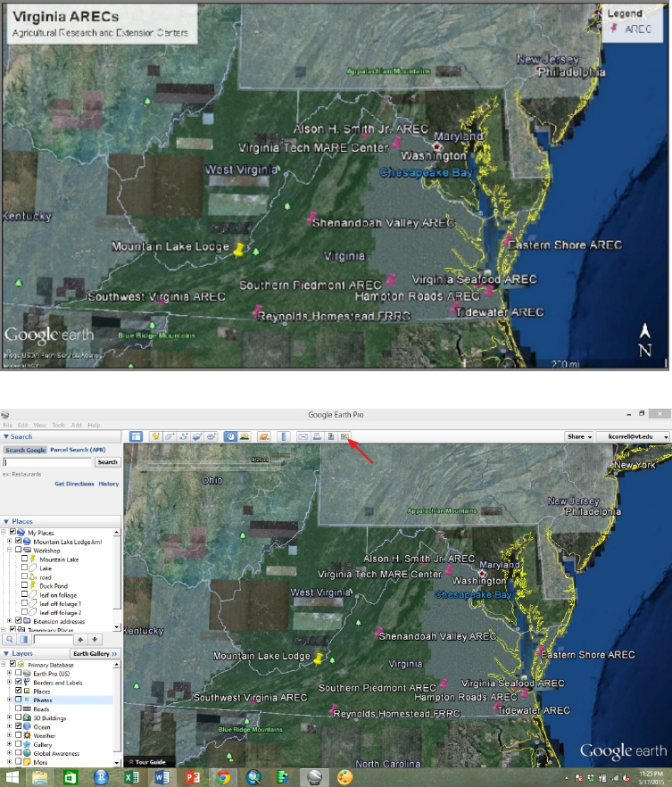Check the Mountain Lake placemark checkbox
The image size is (672, 787).
(x=24, y=559)
